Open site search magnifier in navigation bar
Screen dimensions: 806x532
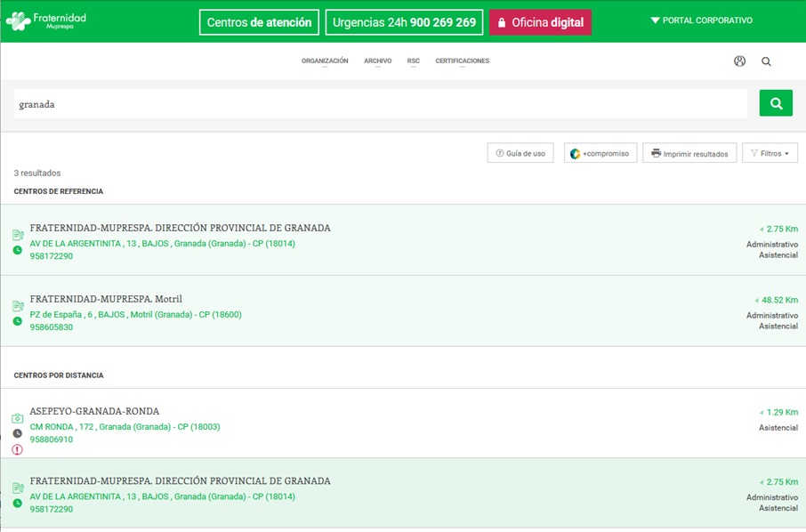tap(766, 61)
